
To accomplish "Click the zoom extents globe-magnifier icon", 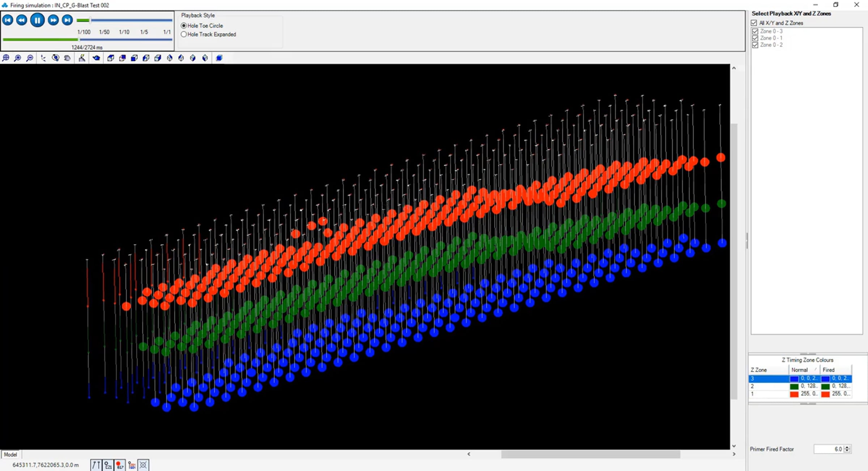I will point(6,58).
